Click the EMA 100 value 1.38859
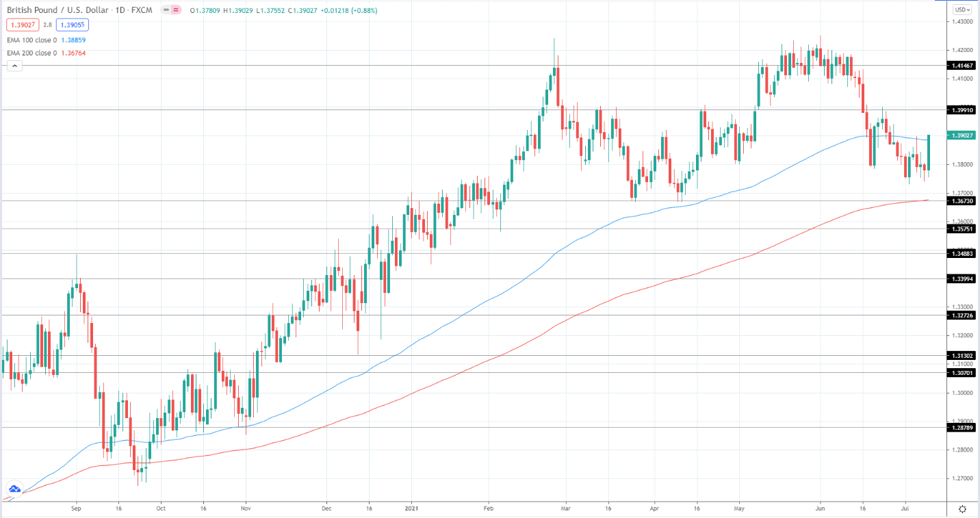This screenshot has height=518, width=980. click(73, 40)
